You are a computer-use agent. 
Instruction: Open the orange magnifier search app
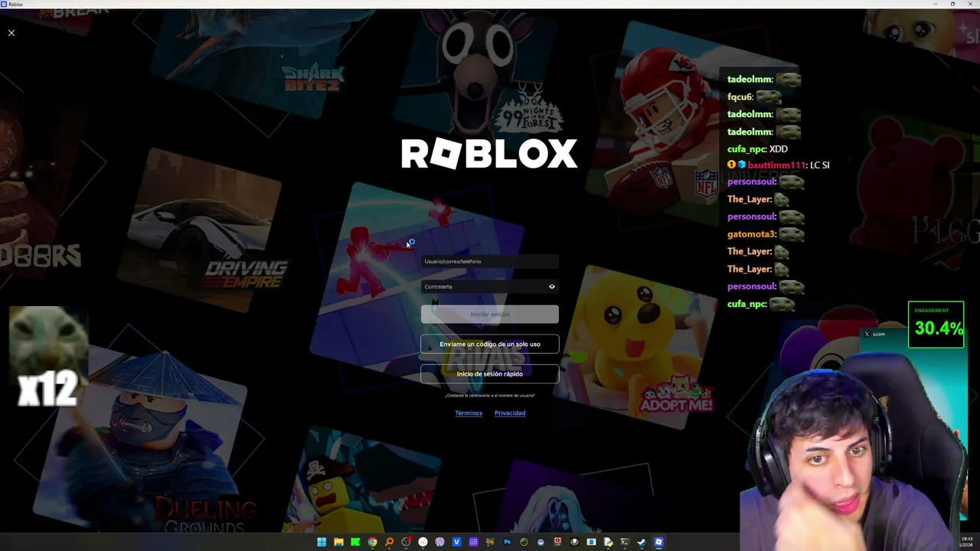click(389, 543)
